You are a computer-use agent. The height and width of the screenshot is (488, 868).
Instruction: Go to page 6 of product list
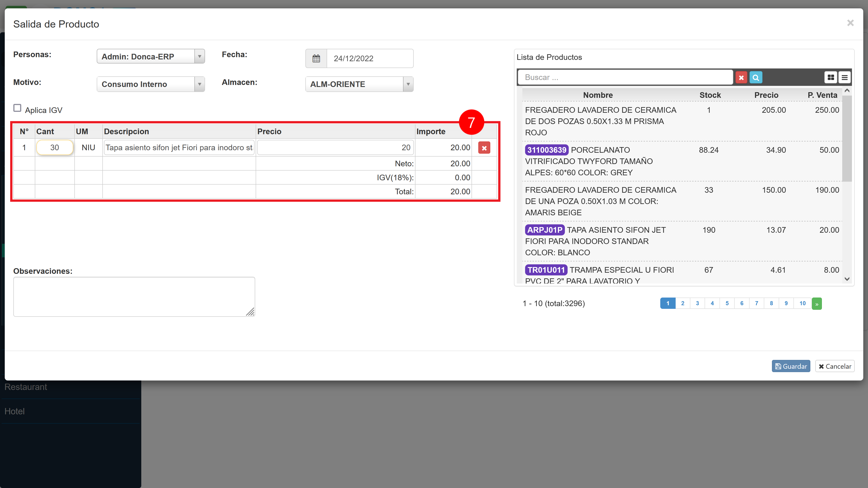(742, 303)
